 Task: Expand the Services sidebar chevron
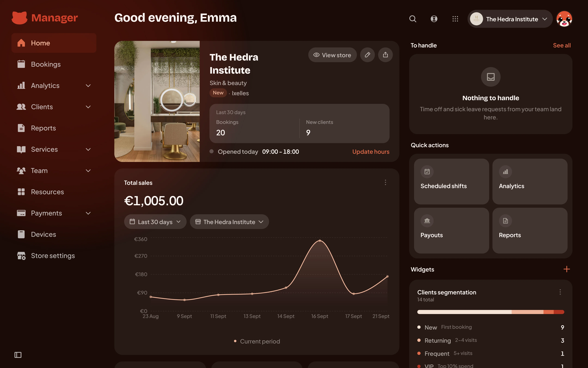(x=88, y=149)
